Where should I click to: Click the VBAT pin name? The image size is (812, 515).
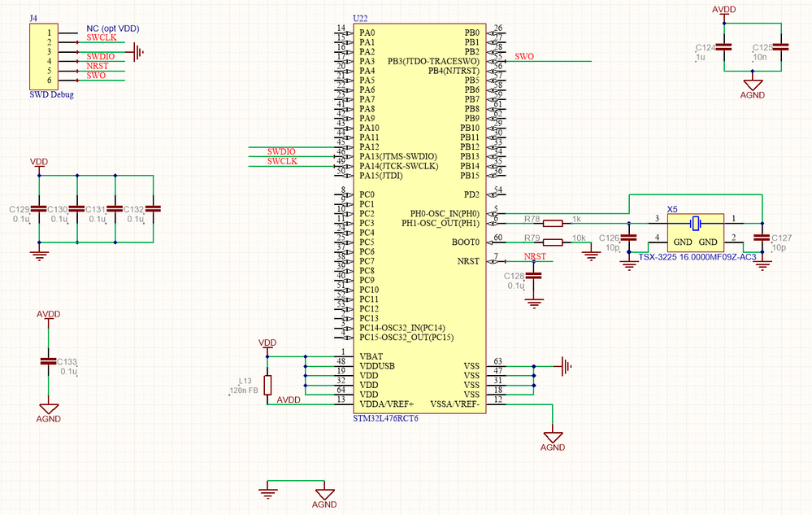tap(371, 356)
